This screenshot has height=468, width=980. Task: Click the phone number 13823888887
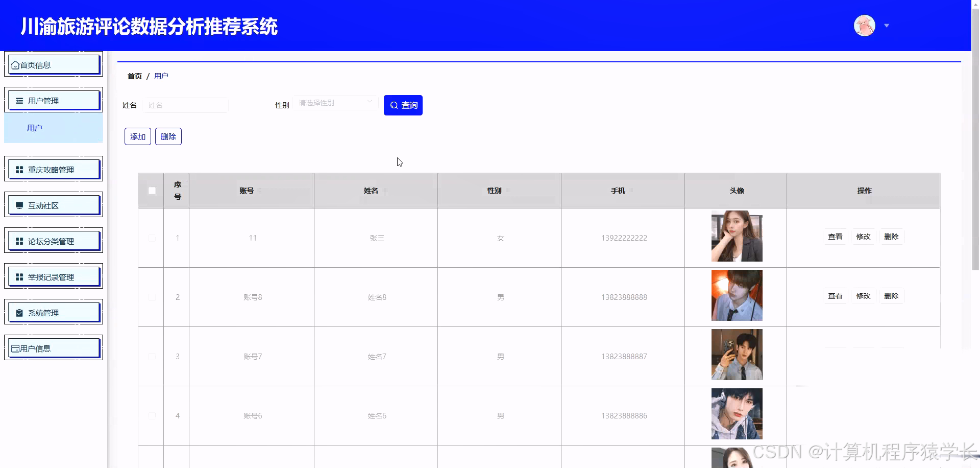pos(624,357)
